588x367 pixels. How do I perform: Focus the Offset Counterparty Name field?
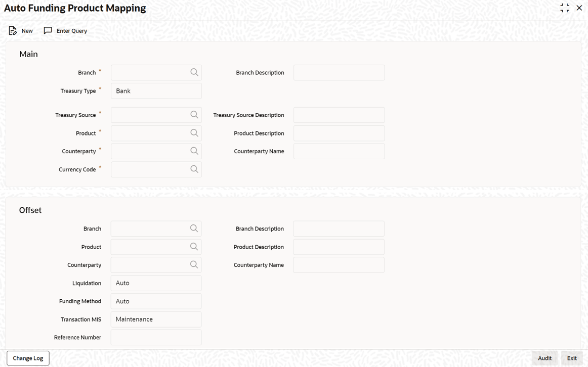[x=339, y=265]
